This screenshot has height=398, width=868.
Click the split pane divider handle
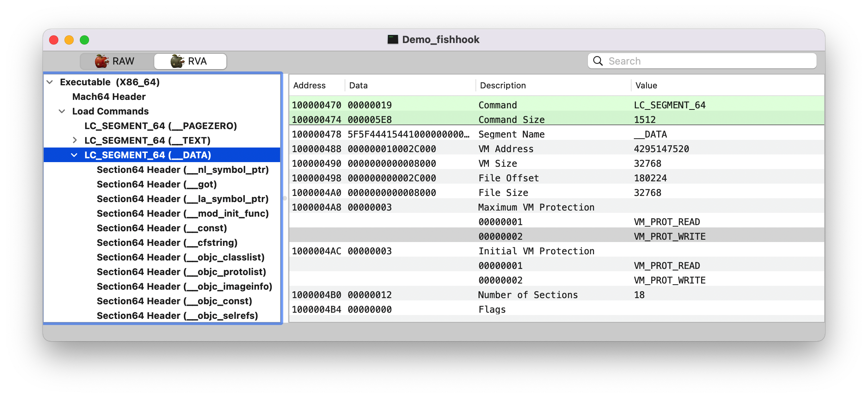[285, 199]
